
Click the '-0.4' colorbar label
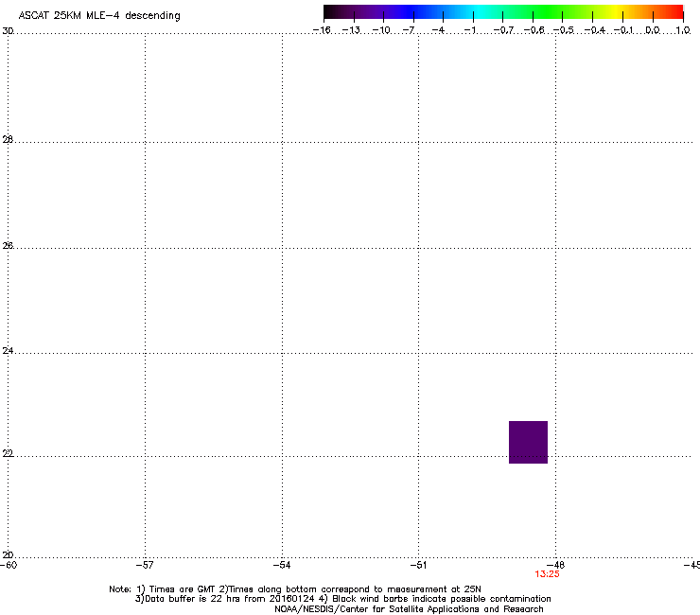pyautogui.click(x=595, y=30)
